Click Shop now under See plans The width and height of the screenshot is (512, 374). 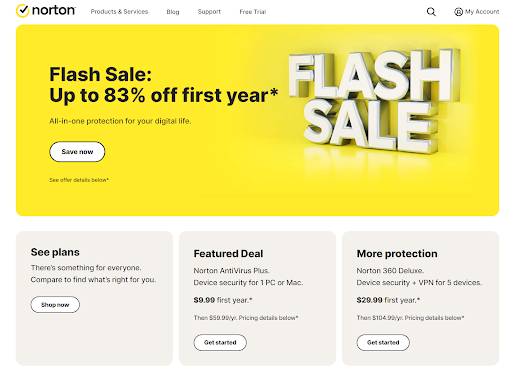(x=55, y=305)
